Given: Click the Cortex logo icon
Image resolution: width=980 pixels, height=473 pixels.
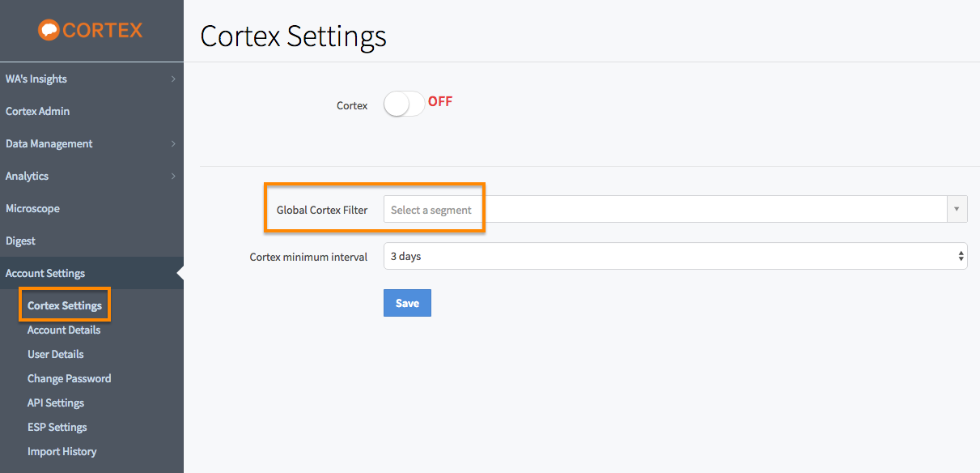Looking at the screenshot, I should 49,30.
